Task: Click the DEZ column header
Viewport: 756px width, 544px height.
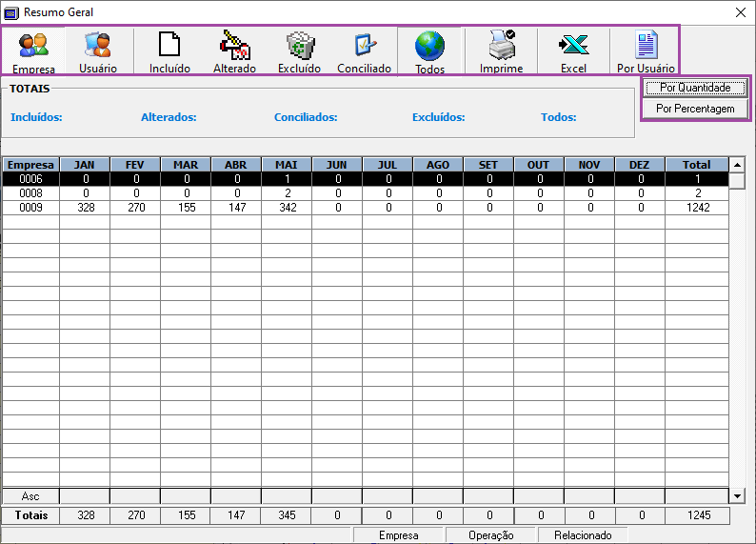Action: pos(639,165)
